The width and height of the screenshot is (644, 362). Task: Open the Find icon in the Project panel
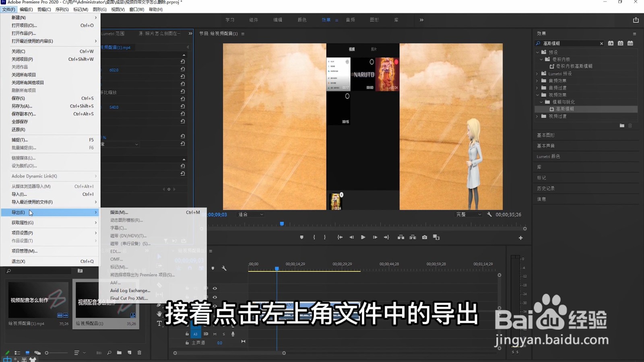[109, 353]
